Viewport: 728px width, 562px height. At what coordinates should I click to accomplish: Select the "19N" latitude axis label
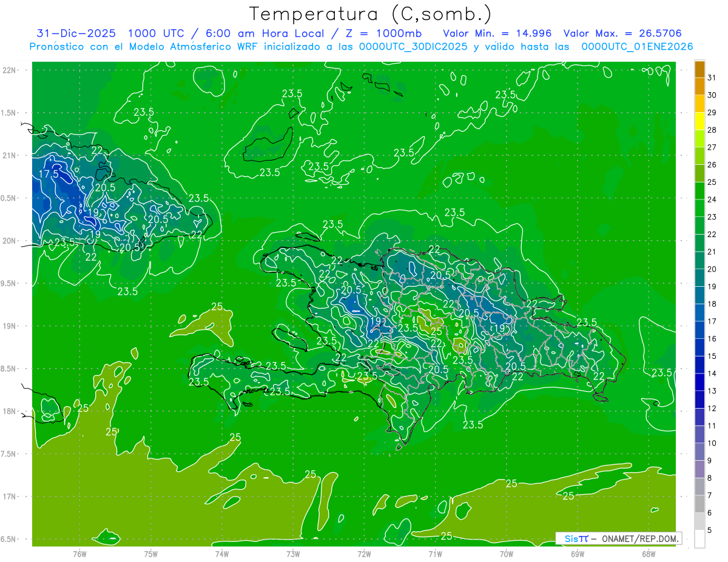10,326
